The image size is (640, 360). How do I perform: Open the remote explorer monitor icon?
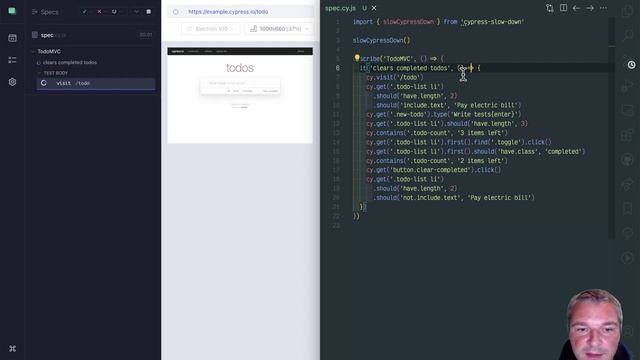(627, 110)
